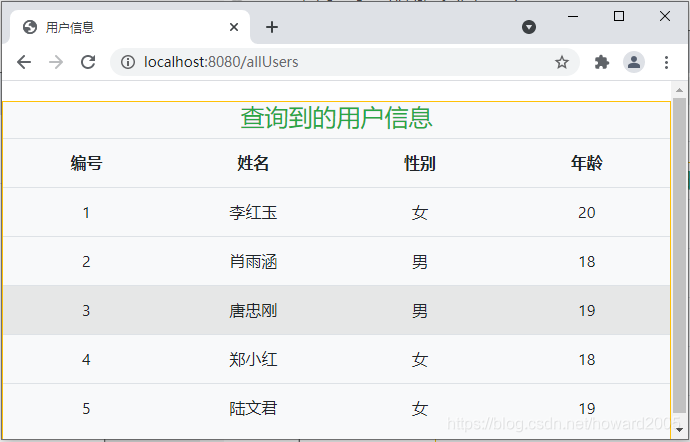Click the 年龄 column header
This screenshot has height=442, width=690.
(x=587, y=163)
